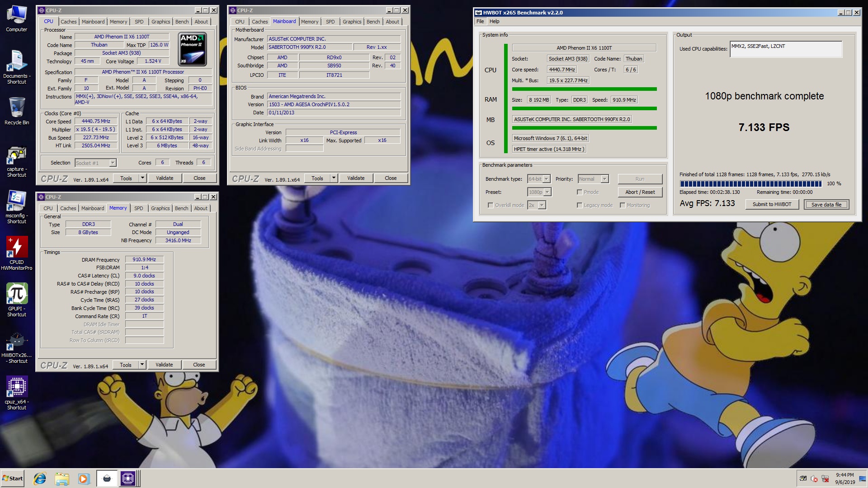Screen dimensions: 868x488
Task: Click Close in the Memory tab window
Action: click(x=199, y=365)
